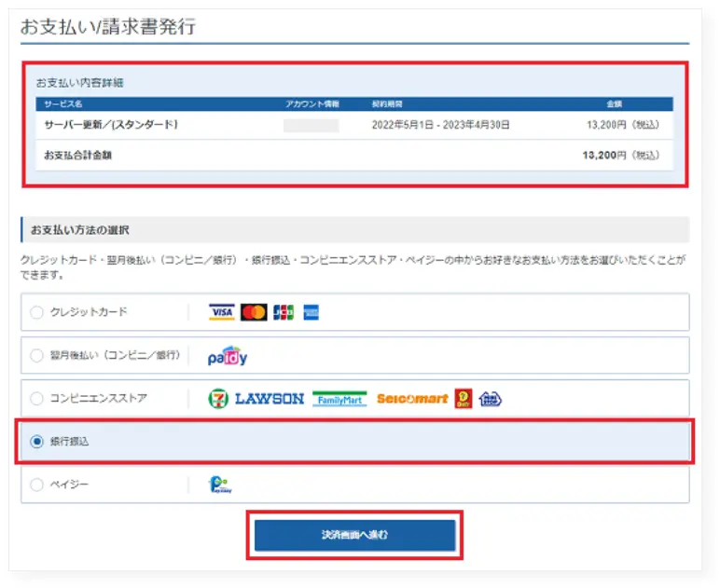This screenshot has height=588, width=720.
Task: Click the Mastercard logo
Action: (x=254, y=312)
